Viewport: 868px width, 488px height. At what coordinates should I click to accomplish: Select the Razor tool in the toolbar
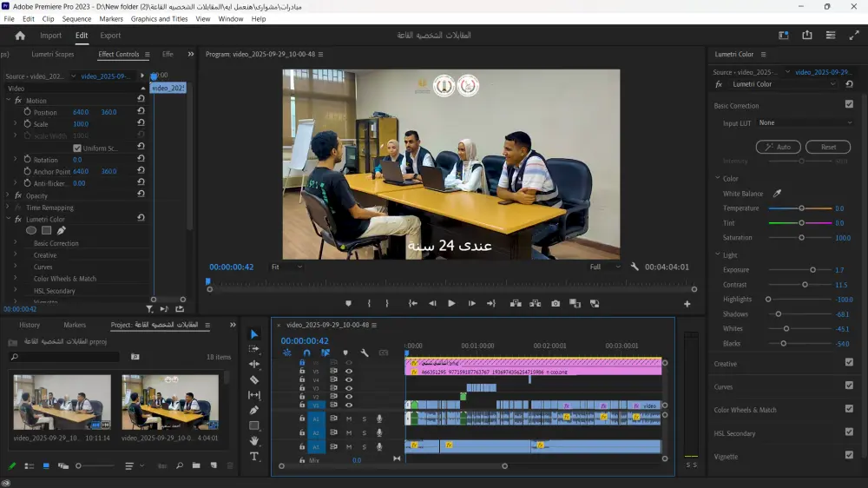tap(254, 379)
